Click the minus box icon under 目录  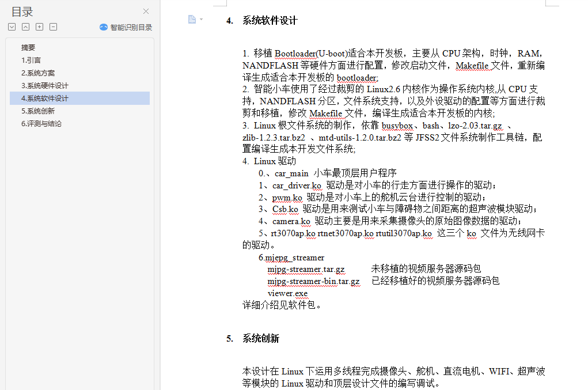pyautogui.click(x=53, y=27)
